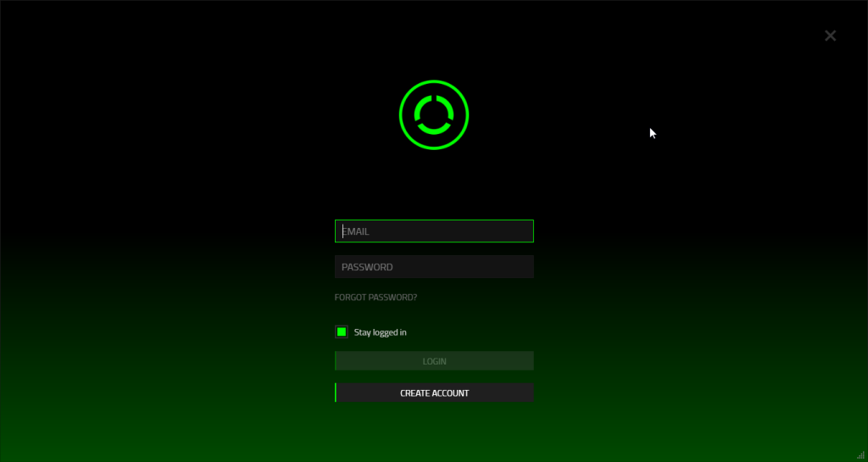868x462 pixels.
Task: Close the login window with the X icon
Action: (831, 36)
